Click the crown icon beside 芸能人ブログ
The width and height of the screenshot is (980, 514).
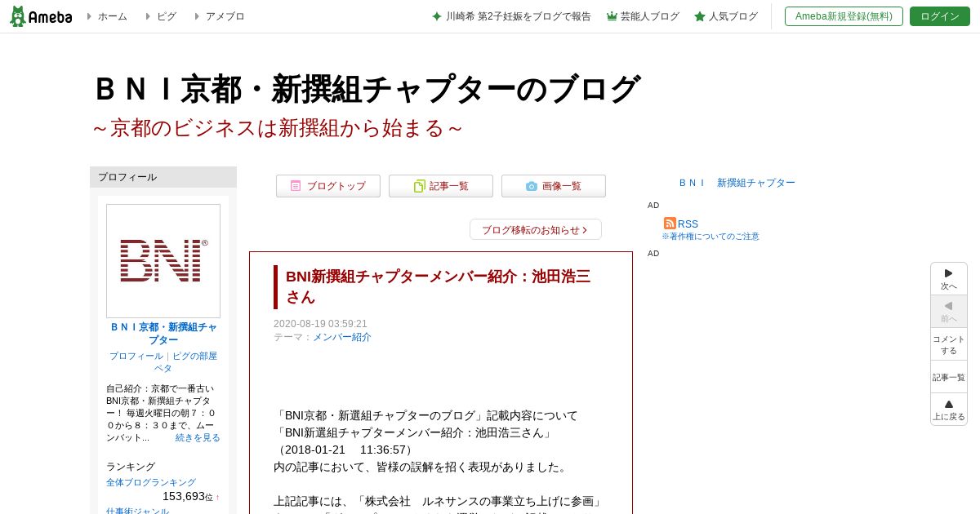coord(612,16)
